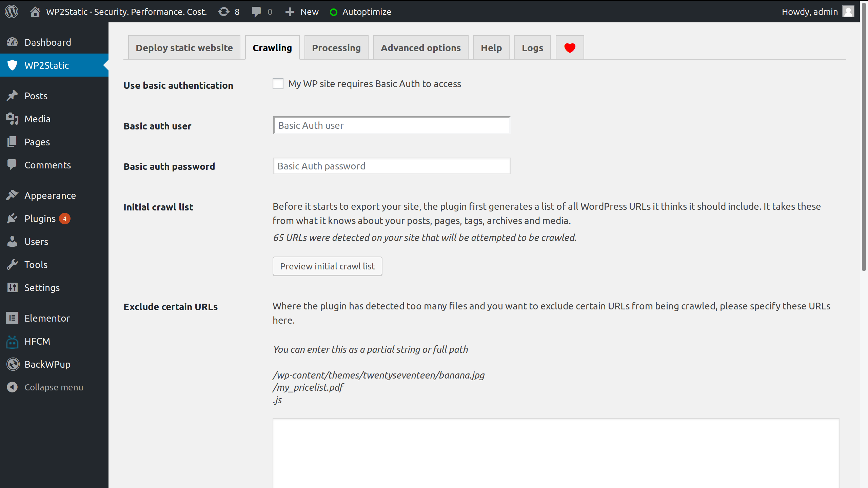Viewport: 868px width, 488px height.
Task: Click the page vertical scrollbar
Action: click(x=864, y=136)
